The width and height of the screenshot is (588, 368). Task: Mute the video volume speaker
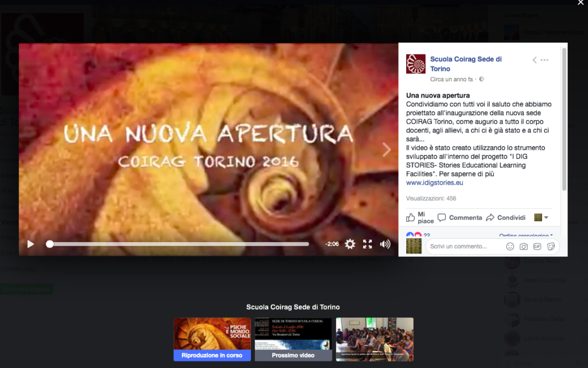click(385, 244)
